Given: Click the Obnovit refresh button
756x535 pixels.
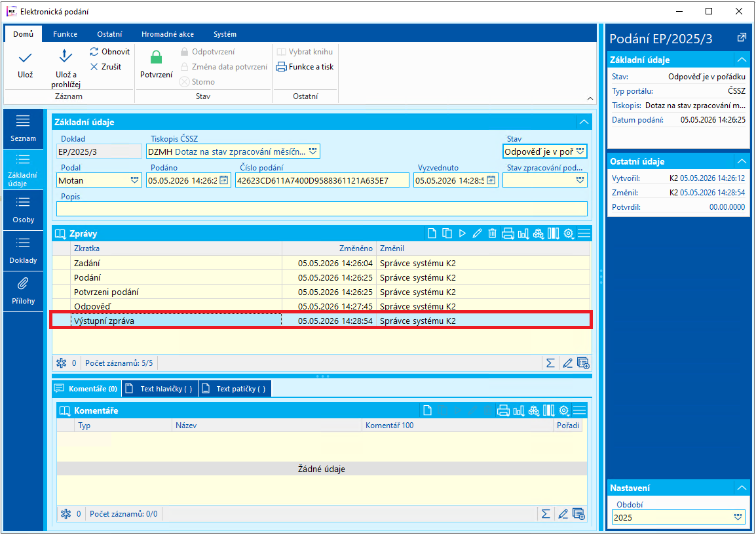Looking at the screenshot, I should [x=110, y=52].
